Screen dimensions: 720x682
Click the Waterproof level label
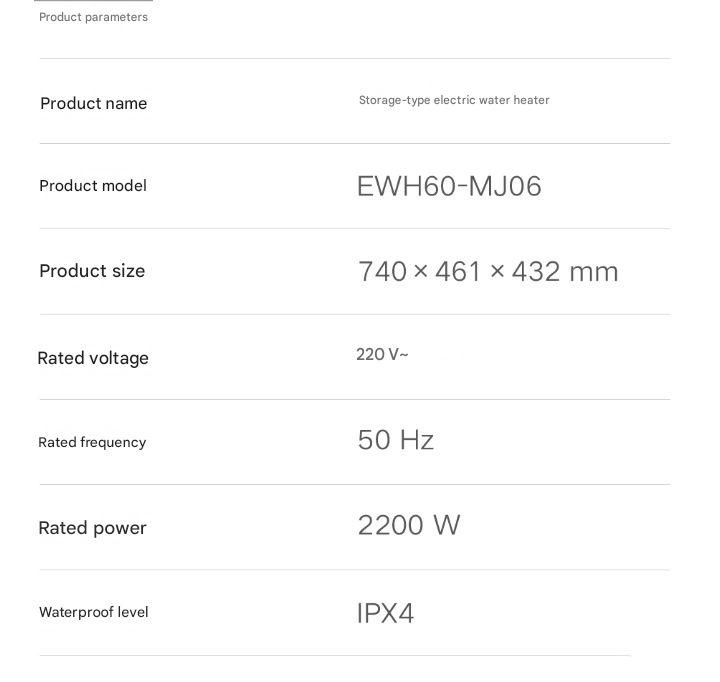click(93, 612)
